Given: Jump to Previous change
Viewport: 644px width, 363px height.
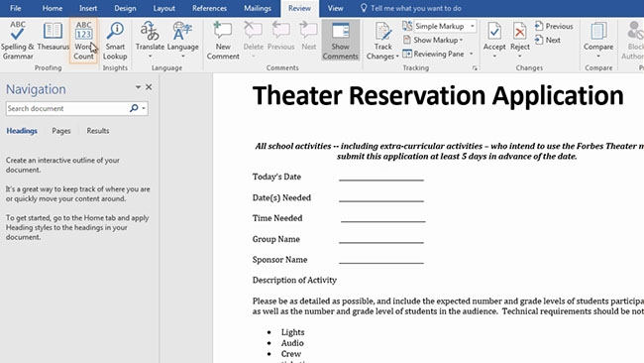Looking at the screenshot, I should (554, 26).
